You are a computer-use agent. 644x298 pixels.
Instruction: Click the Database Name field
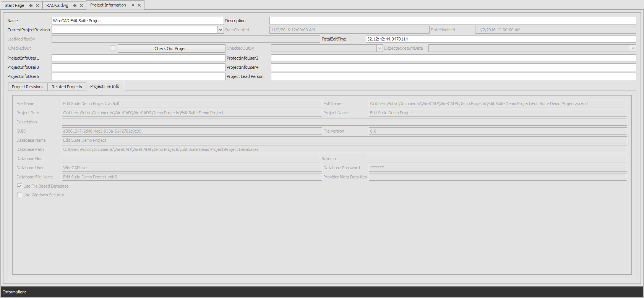(x=344, y=140)
